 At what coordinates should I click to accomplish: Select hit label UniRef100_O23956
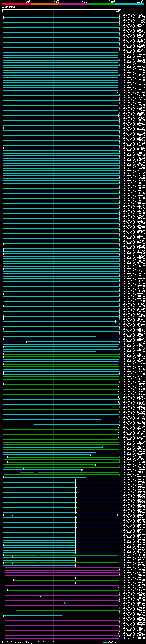tap(134, 128)
